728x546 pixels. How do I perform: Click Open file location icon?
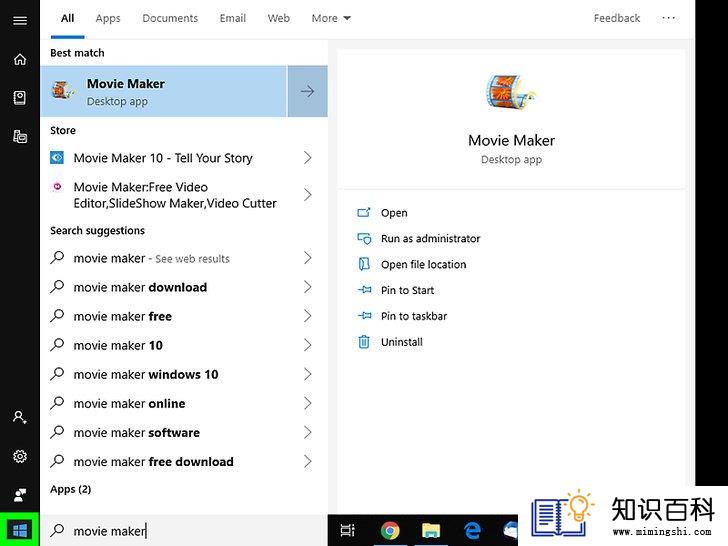pyautogui.click(x=364, y=264)
